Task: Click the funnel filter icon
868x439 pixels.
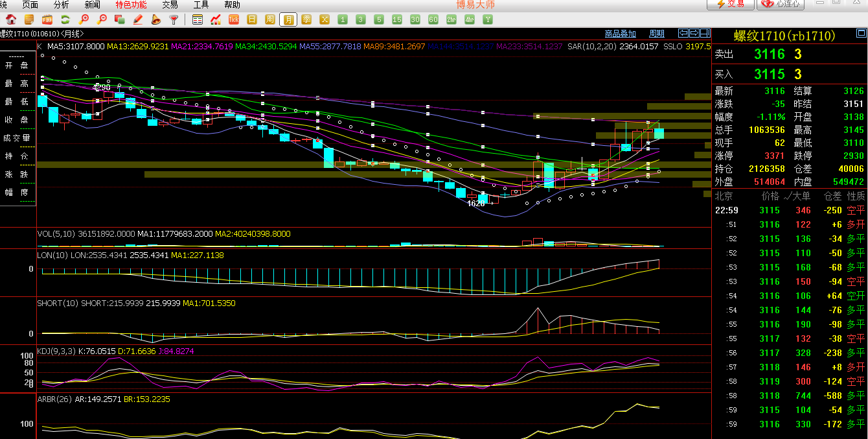Action: pos(174,19)
